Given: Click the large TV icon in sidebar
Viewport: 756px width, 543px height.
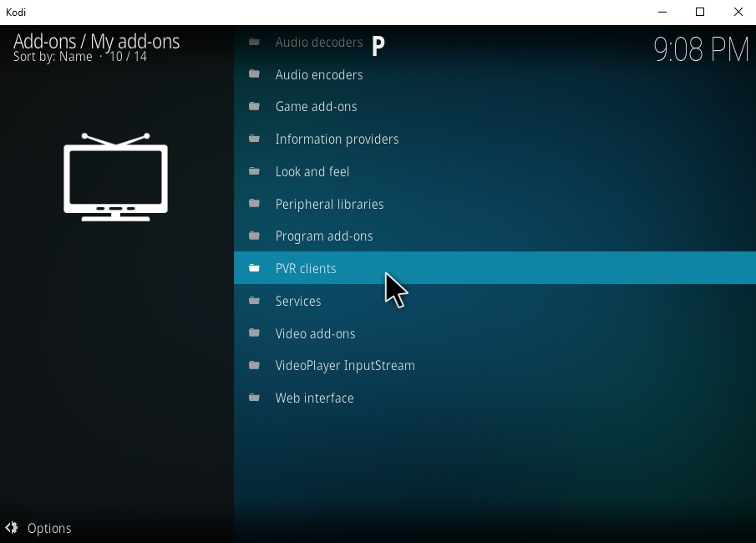Looking at the screenshot, I should tap(115, 177).
